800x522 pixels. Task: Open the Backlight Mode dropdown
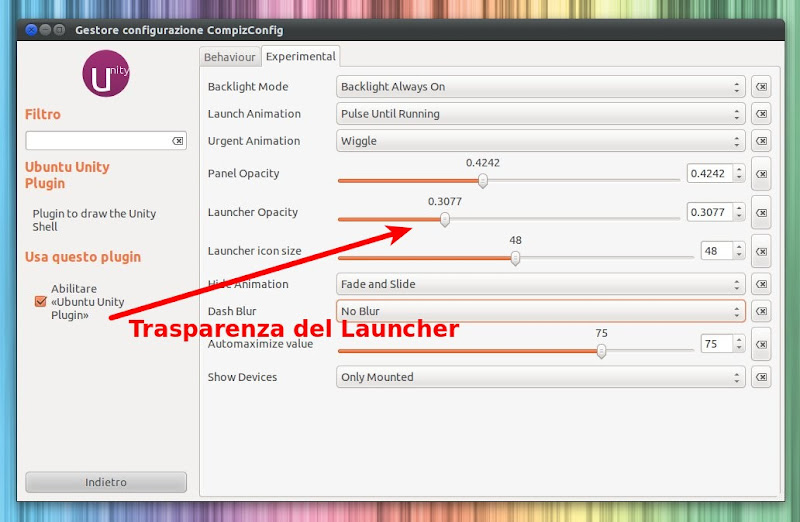pos(540,87)
